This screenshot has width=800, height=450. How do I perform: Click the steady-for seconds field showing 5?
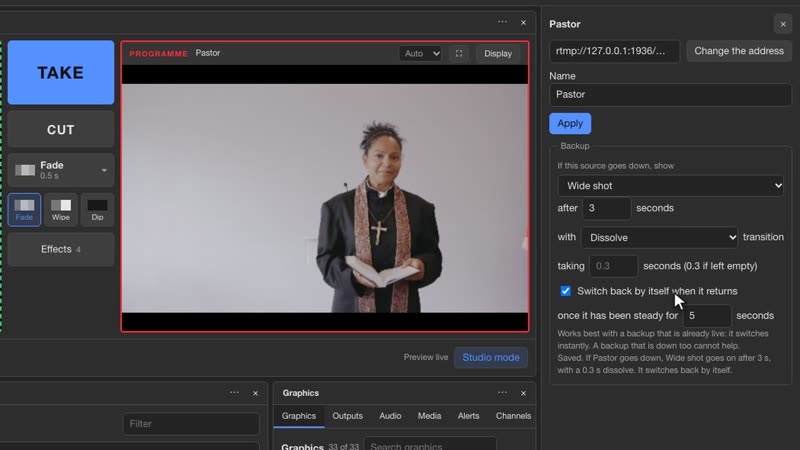coord(707,316)
